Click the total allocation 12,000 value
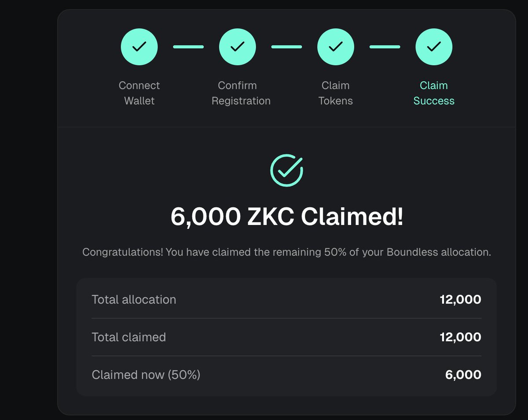Image resolution: width=528 pixels, height=420 pixels. [460, 300]
